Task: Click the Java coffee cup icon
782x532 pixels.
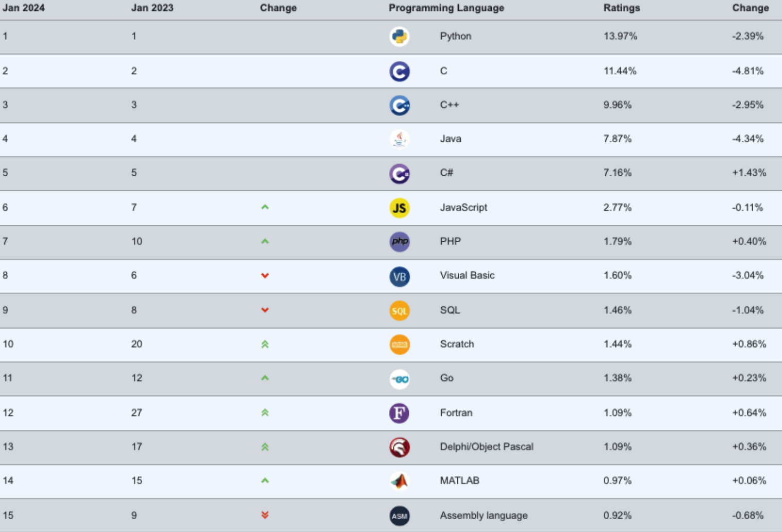Action: click(x=400, y=139)
